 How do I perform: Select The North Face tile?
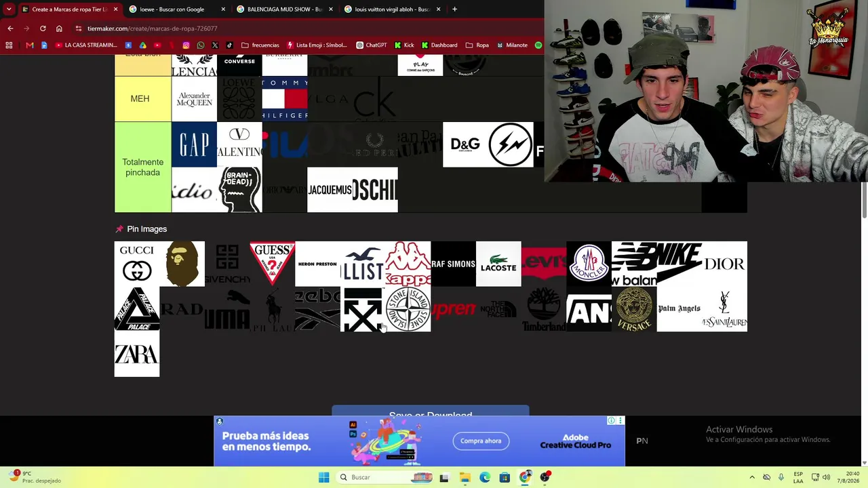pos(498,309)
